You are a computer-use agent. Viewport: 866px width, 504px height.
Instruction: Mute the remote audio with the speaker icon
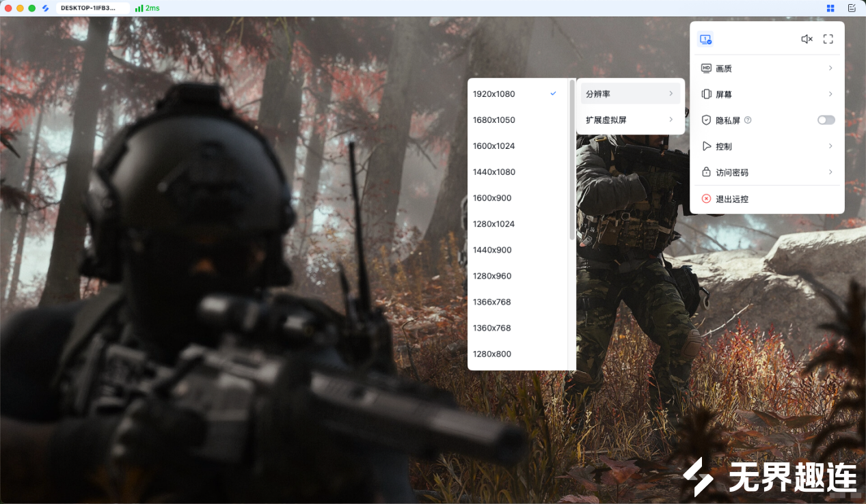click(x=807, y=40)
